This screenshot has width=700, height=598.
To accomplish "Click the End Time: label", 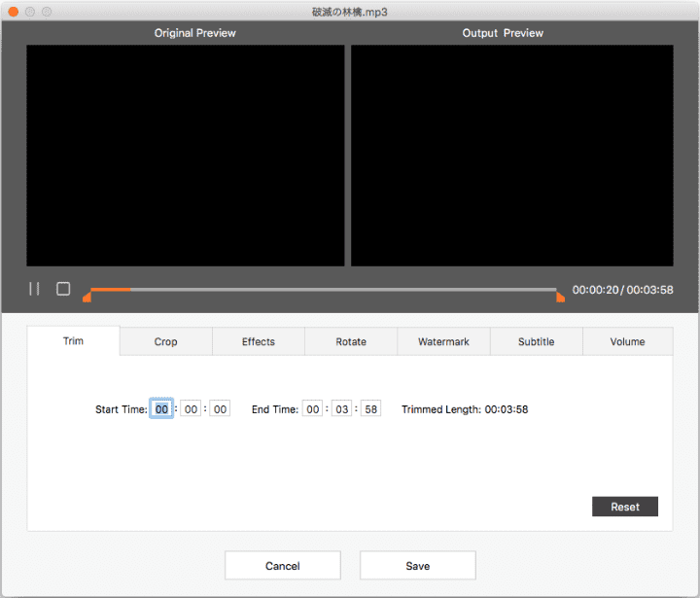I will [x=274, y=409].
